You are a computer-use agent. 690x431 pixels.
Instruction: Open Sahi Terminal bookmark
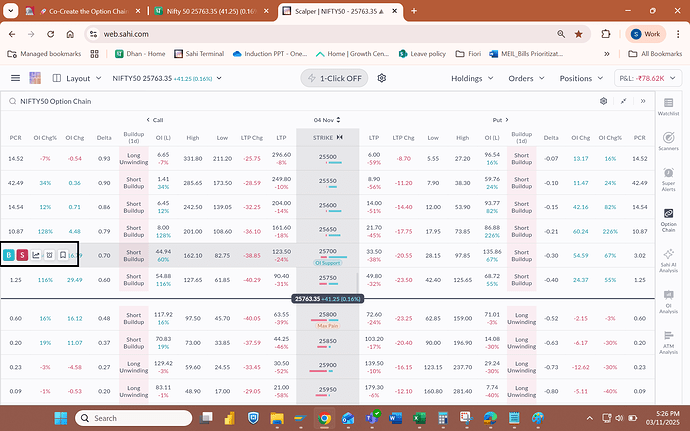click(199, 54)
